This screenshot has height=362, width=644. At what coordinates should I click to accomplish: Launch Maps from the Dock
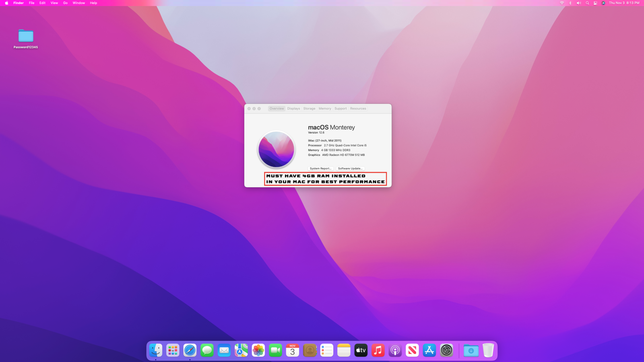click(241, 350)
